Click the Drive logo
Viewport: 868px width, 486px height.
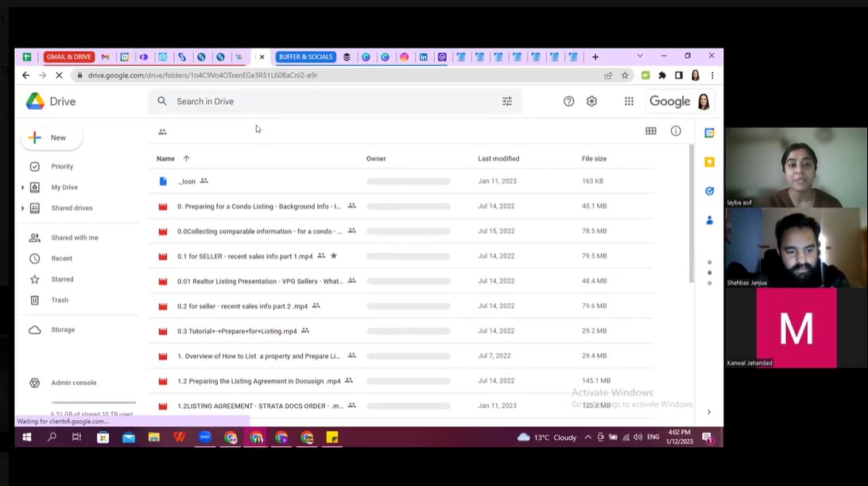(50, 101)
